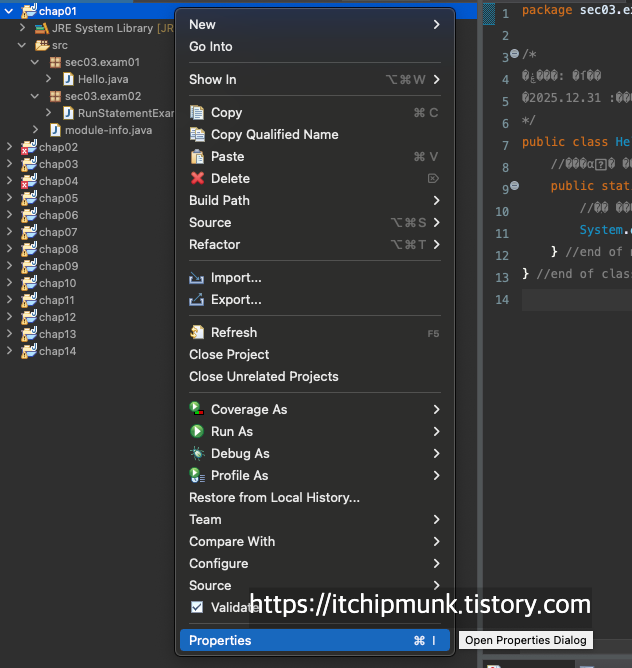Open the Compare With submenu

click(x=315, y=541)
